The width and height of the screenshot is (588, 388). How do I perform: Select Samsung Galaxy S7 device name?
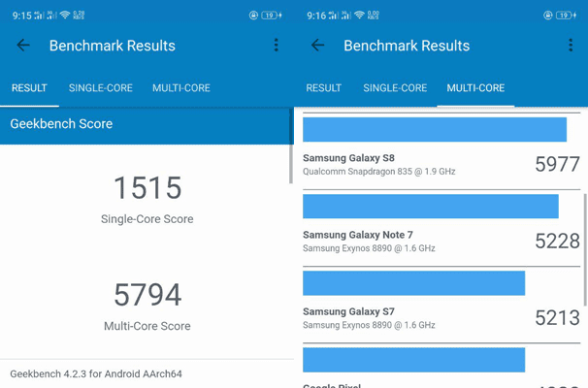(348, 312)
